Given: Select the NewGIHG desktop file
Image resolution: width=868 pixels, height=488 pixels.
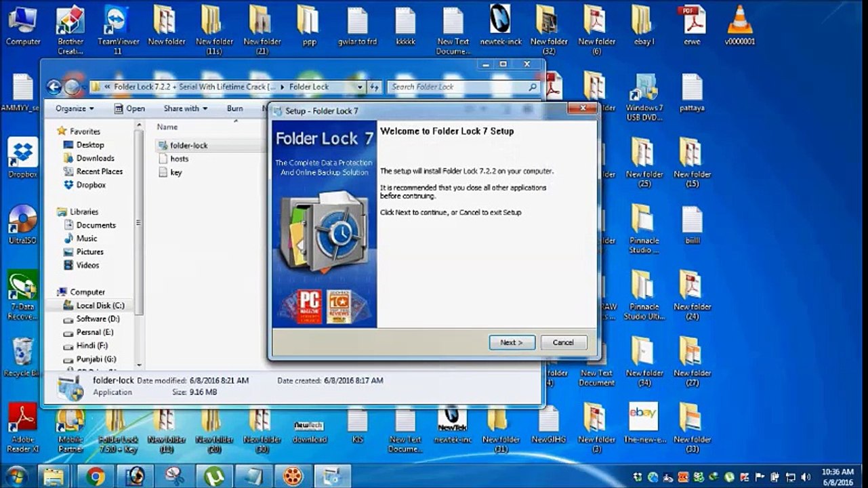Looking at the screenshot, I should (x=548, y=424).
